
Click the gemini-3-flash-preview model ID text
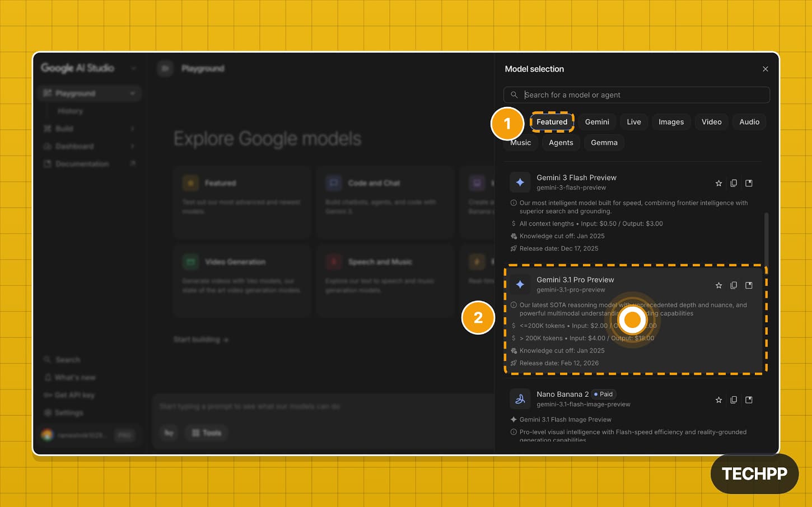pyautogui.click(x=571, y=187)
